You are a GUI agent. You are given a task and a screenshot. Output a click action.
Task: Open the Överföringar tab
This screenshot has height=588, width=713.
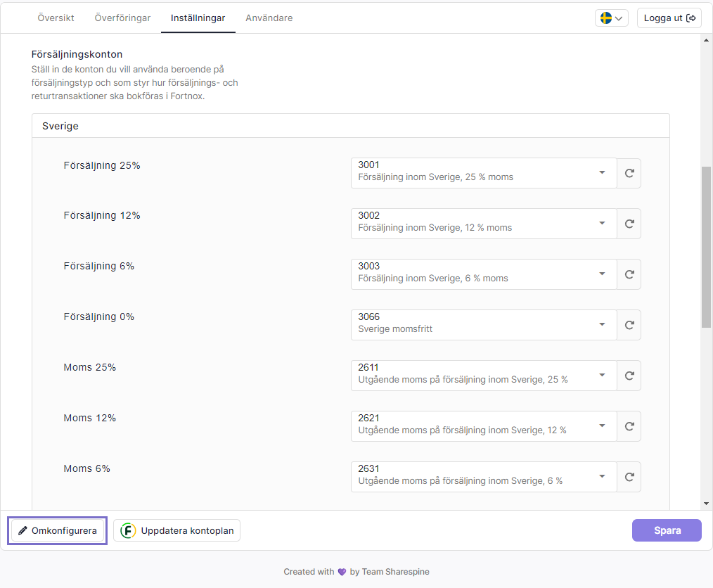(122, 18)
